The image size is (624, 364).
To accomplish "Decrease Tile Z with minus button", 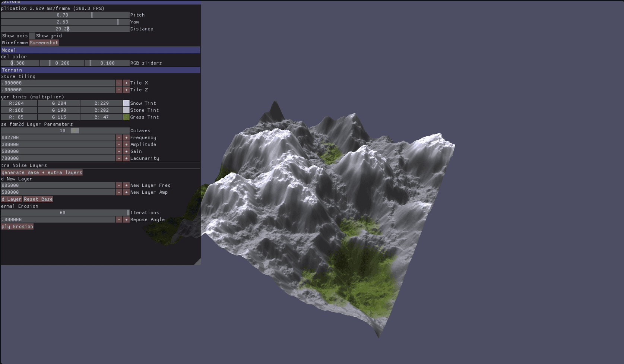I will (119, 90).
